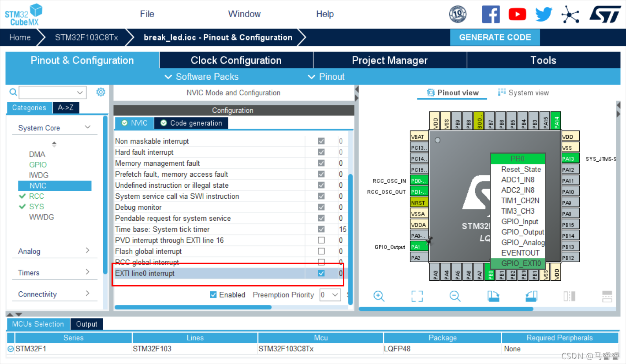Switch to the System view tab
This screenshot has width=626, height=364.
click(523, 93)
